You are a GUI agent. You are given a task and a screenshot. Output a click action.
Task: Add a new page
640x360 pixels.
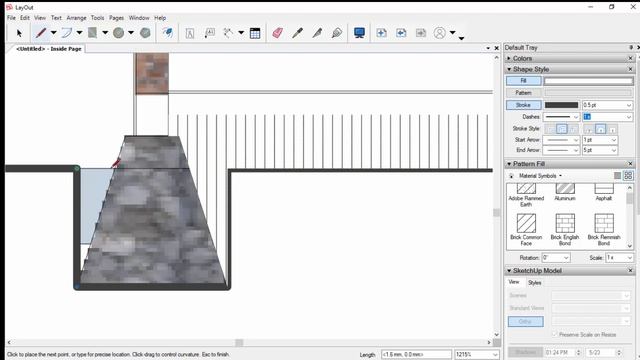381,33
